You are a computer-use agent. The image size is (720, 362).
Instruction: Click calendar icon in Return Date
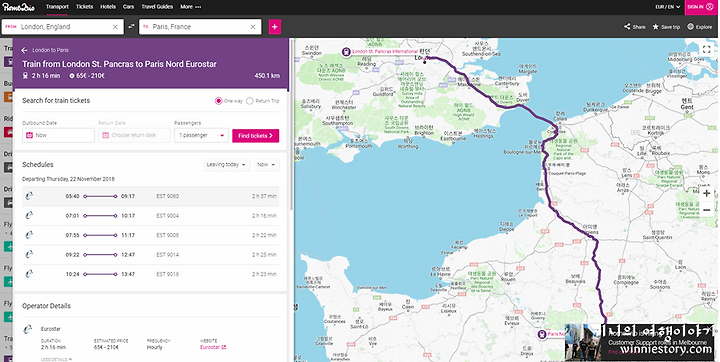[105, 136]
